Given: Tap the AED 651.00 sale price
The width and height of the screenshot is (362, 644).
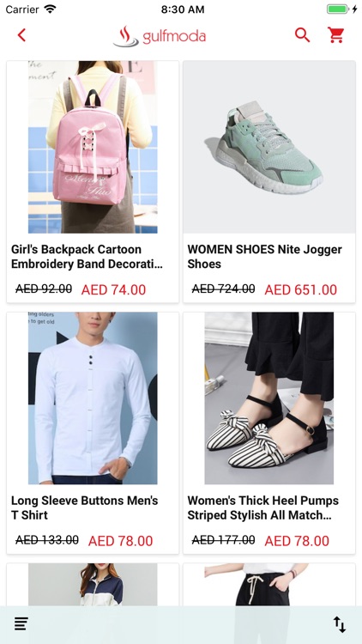Looking at the screenshot, I should [x=301, y=289].
